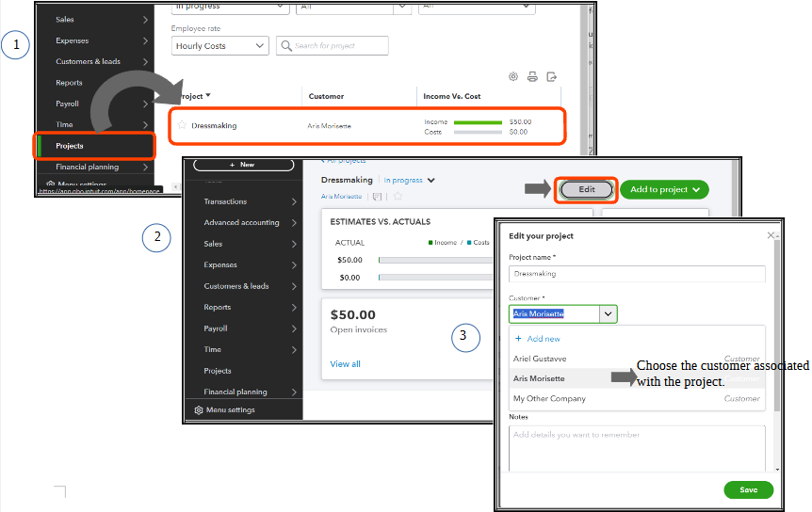Click the $50.00 actual income bar

pos(435,260)
